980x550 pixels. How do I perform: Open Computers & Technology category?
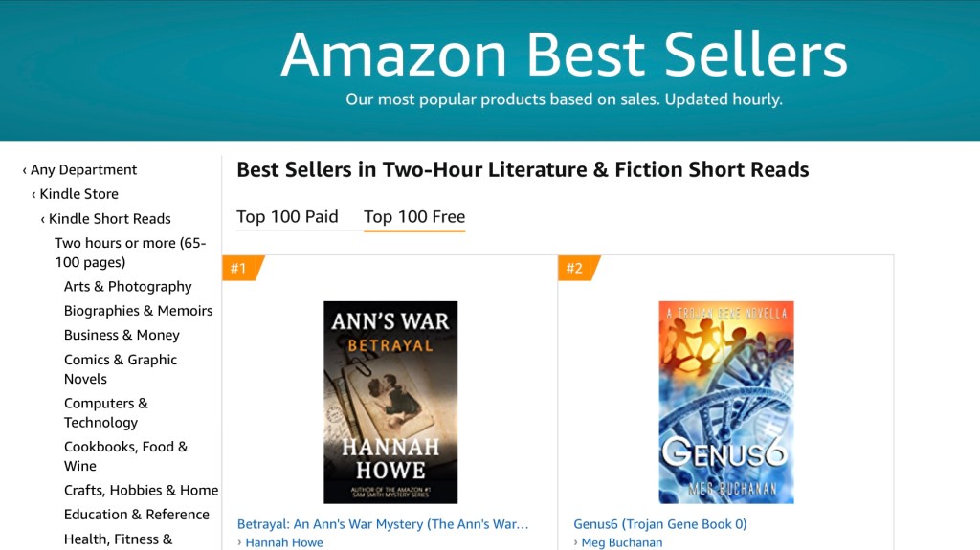pos(105,413)
